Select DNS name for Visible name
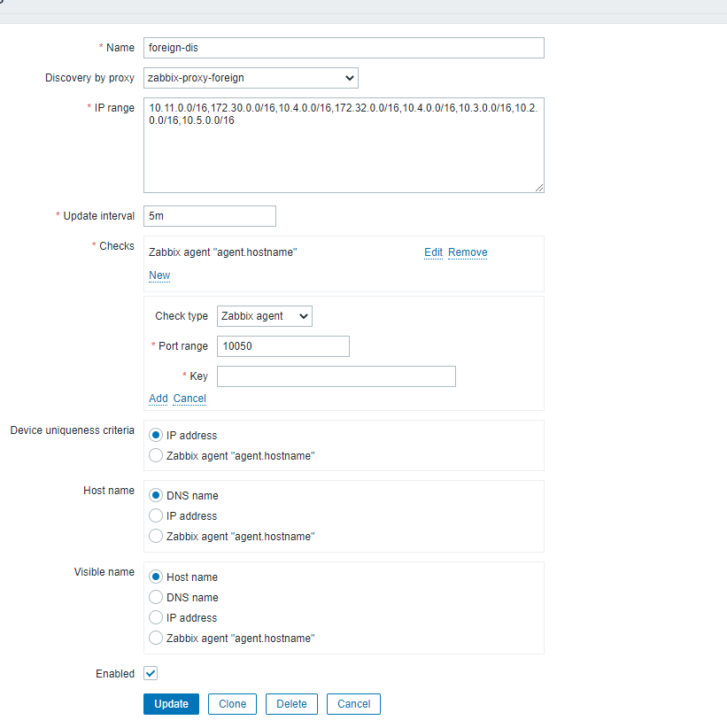The height and width of the screenshot is (728, 727). tap(156, 597)
